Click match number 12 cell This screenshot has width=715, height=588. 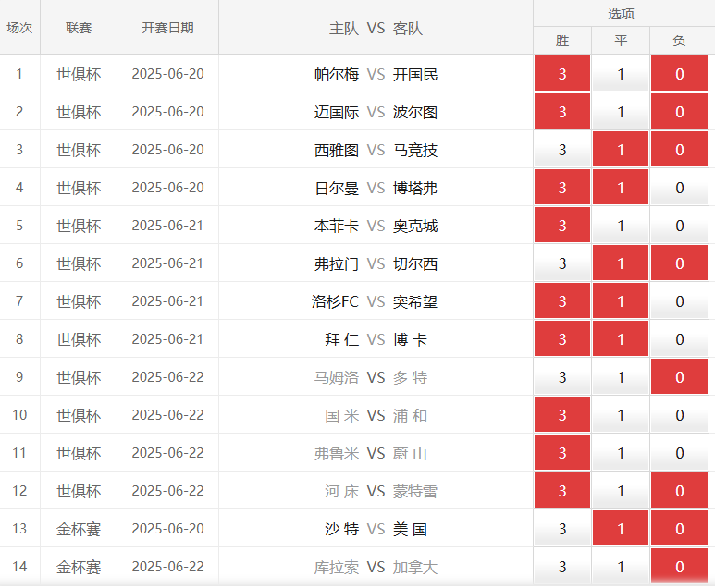(19, 490)
